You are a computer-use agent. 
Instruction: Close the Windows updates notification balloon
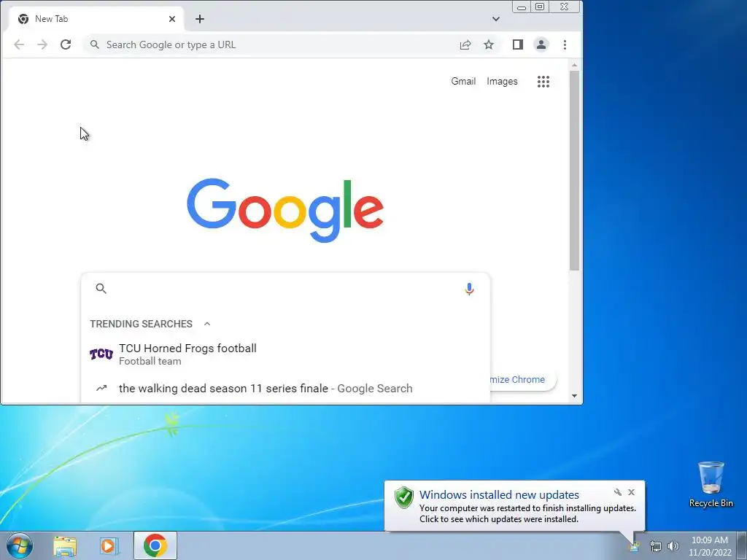pos(631,492)
